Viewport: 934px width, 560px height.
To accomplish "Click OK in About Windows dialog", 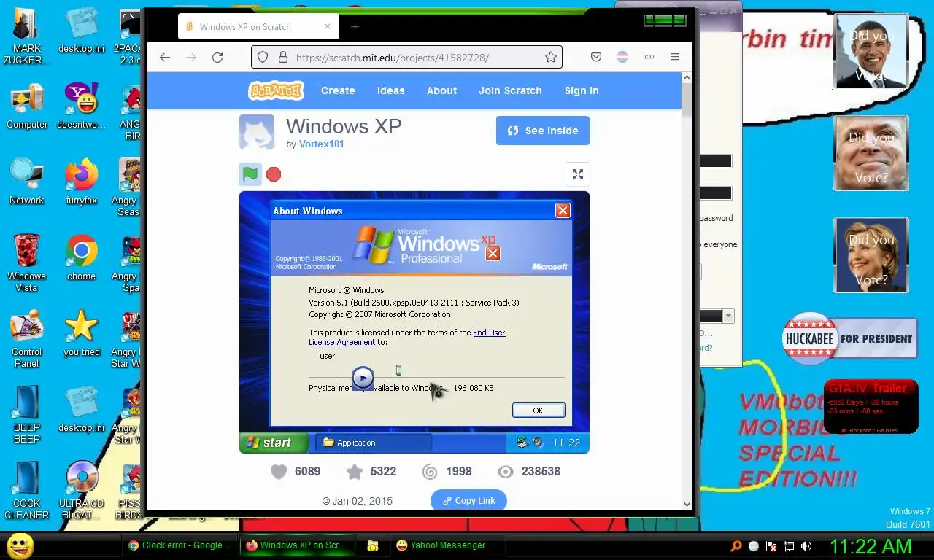I will point(539,410).
